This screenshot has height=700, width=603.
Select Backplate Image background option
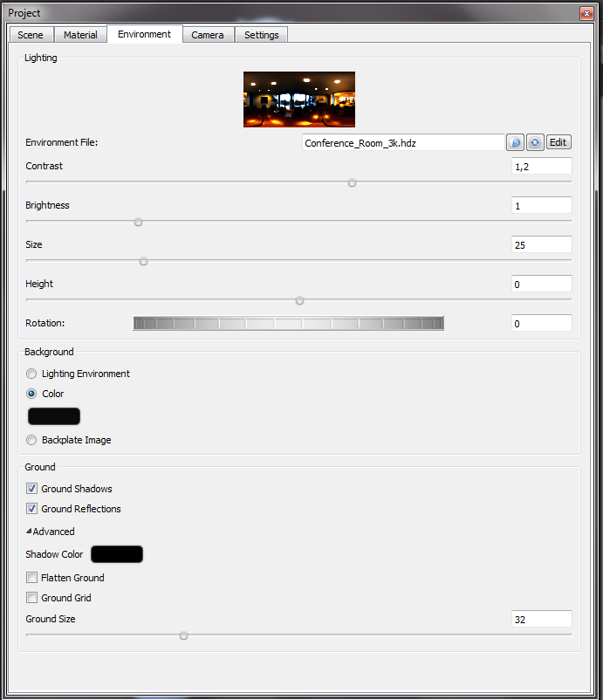pyautogui.click(x=31, y=440)
